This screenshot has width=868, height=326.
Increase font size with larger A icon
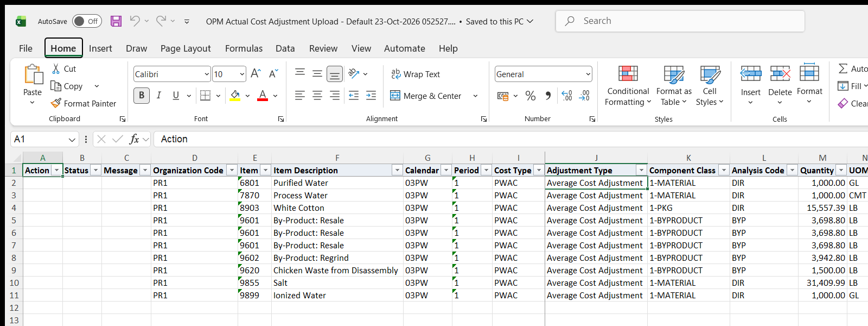[256, 74]
